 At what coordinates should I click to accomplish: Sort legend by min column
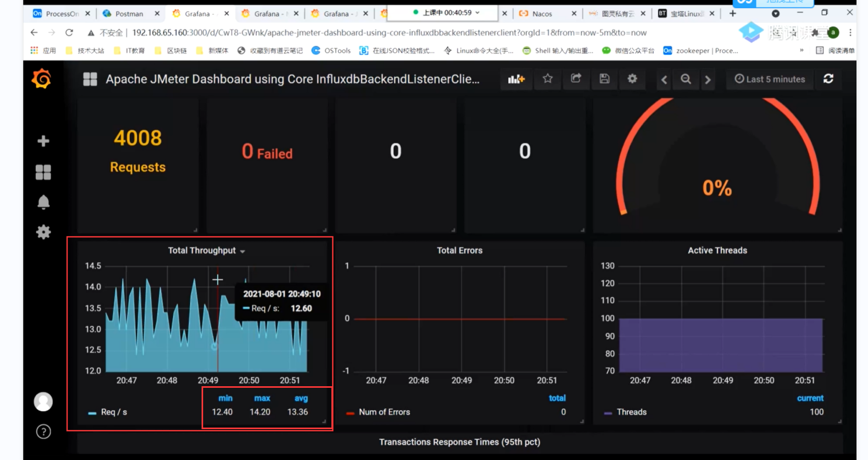click(x=225, y=398)
